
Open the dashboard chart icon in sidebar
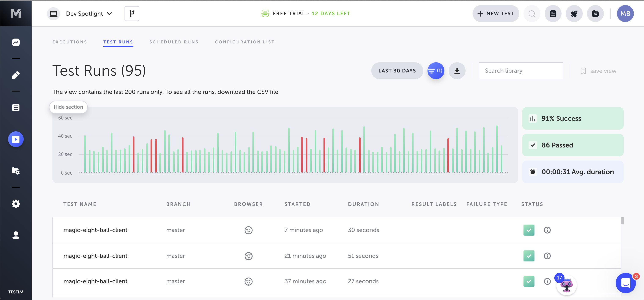16,42
